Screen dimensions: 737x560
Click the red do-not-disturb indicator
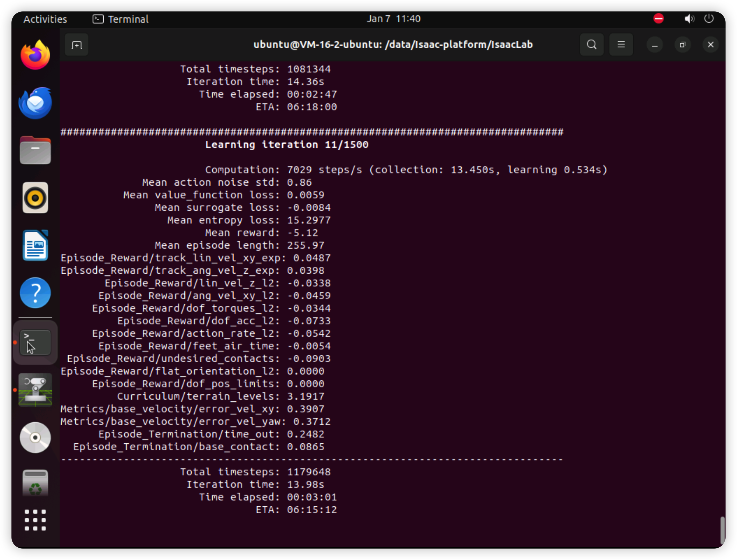658,18
